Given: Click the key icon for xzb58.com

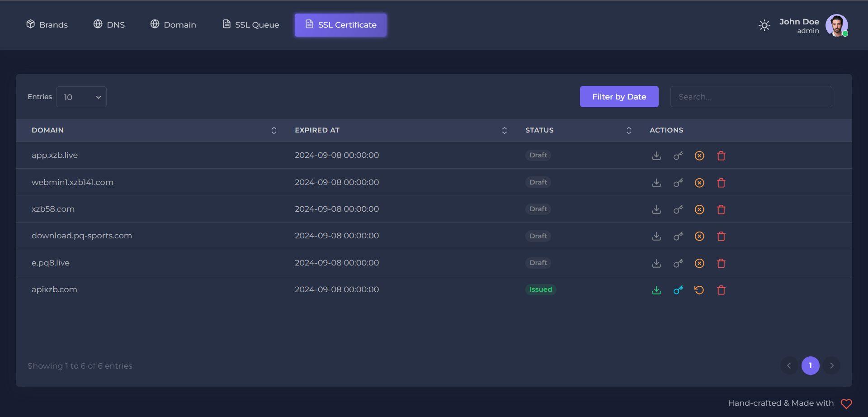Looking at the screenshot, I should 678,209.
